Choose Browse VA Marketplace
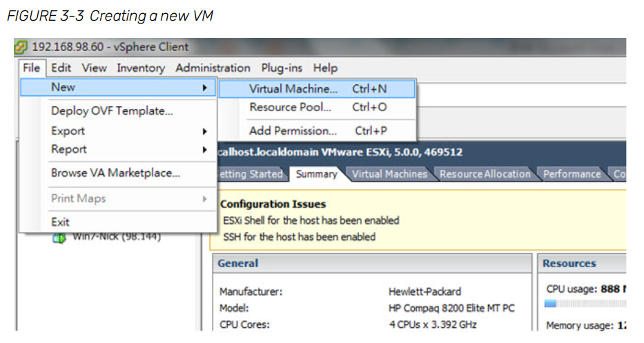 coord(115,173)
